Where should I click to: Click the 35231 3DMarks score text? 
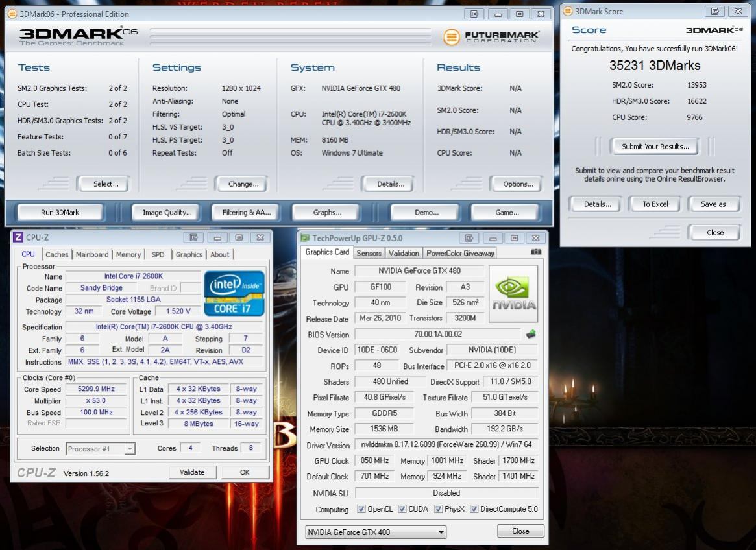pos(654,65)
